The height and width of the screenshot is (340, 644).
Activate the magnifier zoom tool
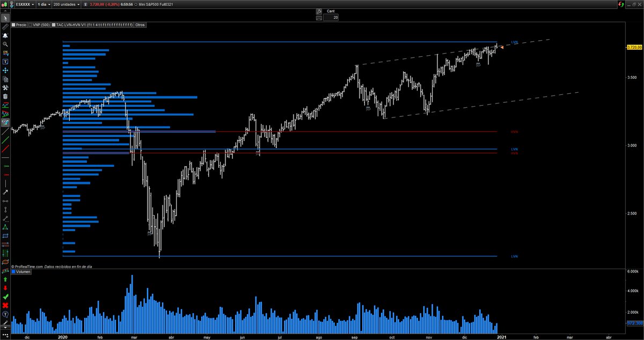click(5, 44)
